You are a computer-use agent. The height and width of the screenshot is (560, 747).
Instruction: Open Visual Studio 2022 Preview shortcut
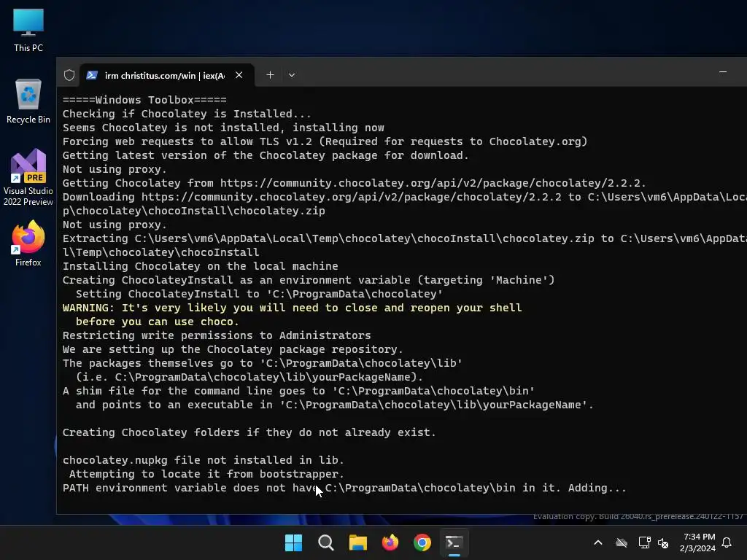click(28, 177)
